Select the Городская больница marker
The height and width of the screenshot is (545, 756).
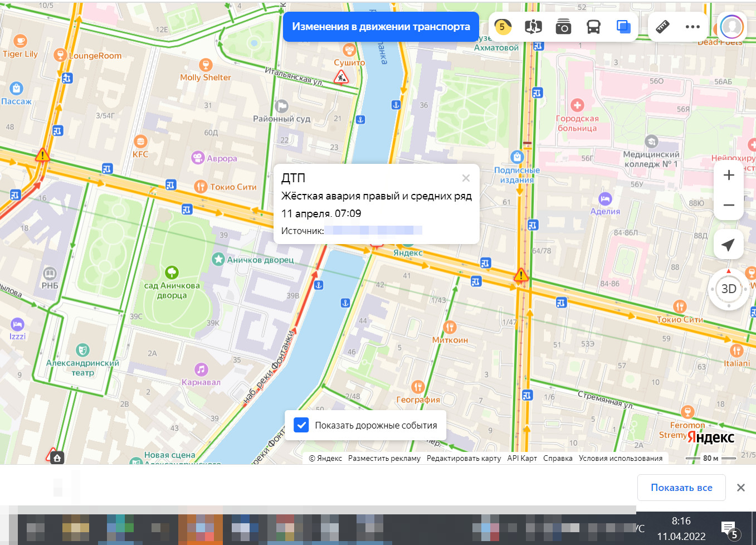click(x=577, y=105)
